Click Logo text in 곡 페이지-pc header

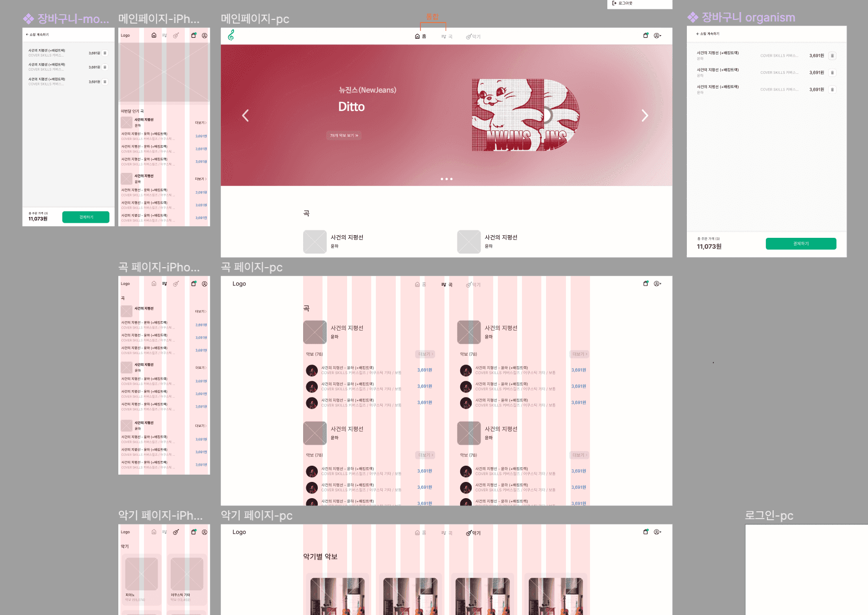239,284
